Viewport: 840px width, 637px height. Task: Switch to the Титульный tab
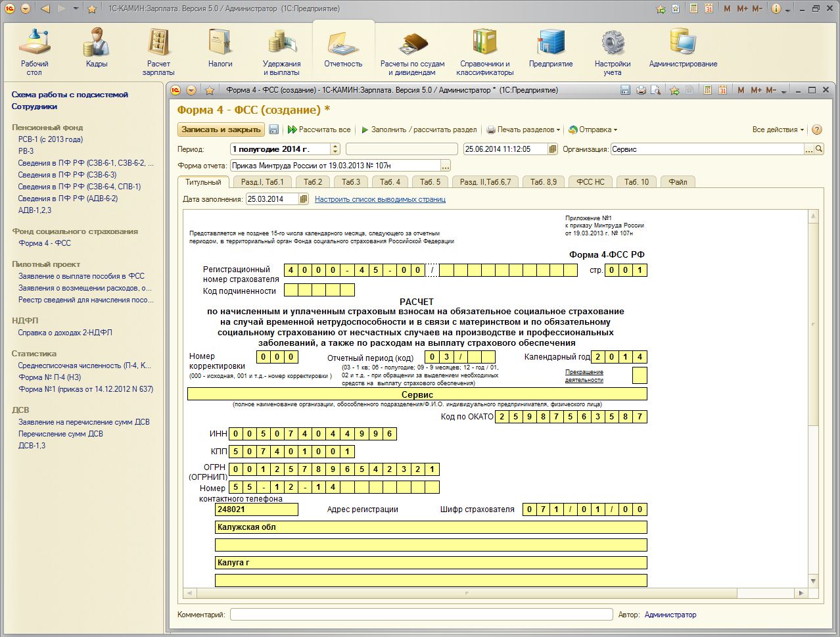tap(203, 182)
